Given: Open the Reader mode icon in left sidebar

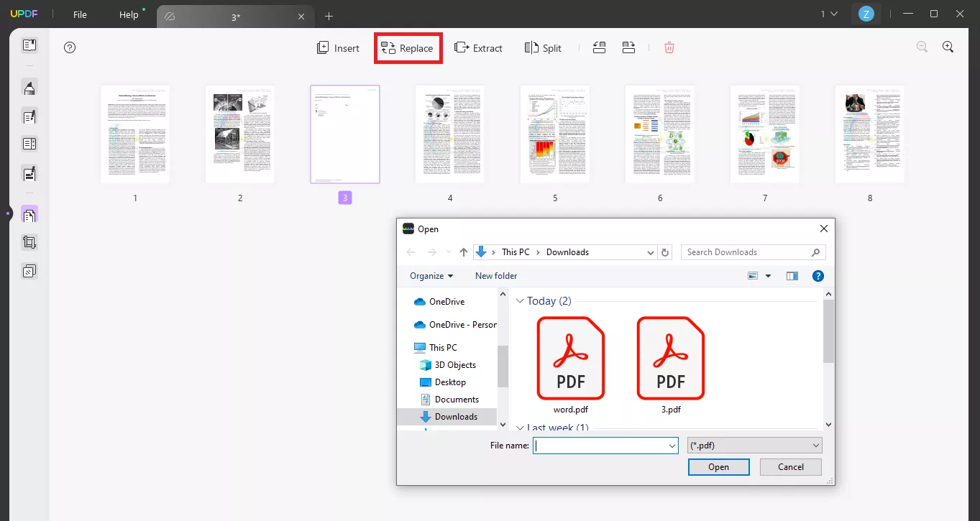Looking at the screenshot, I should click(x=29, y=45).
